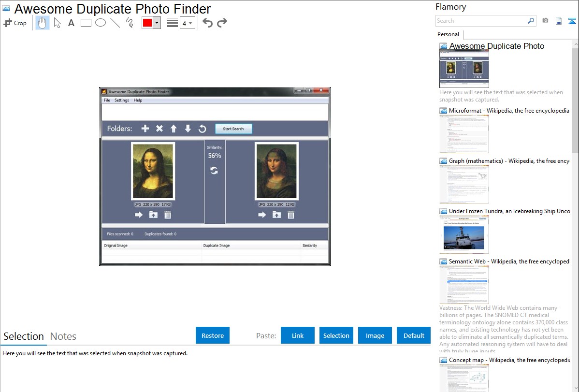Select the Under Frozen Tundra snapshot title
579x392 pixels.
509,211
